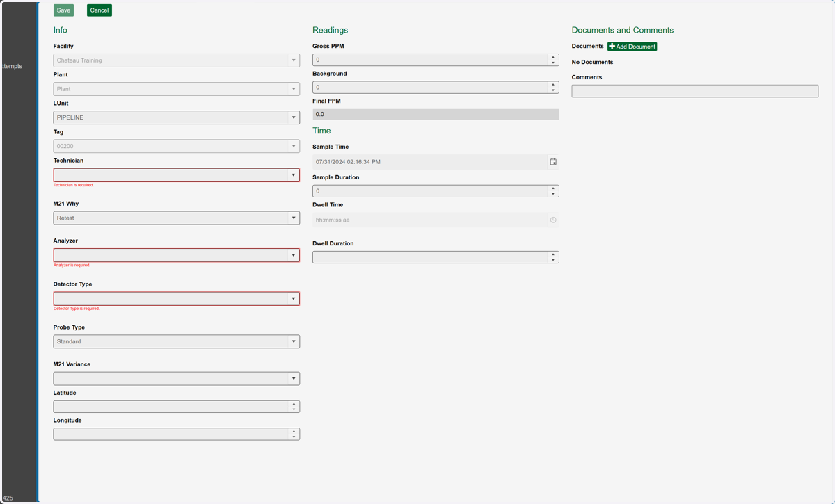
Task: Click the Save button
Action: [63, 10]
